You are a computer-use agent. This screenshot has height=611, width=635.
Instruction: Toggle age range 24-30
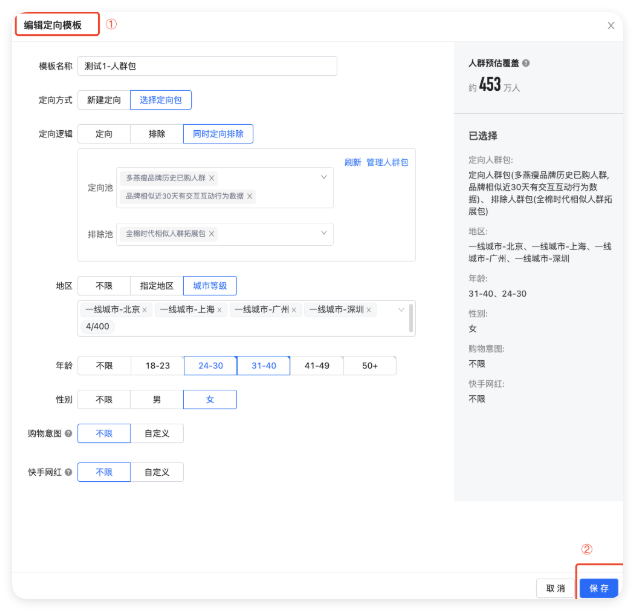point(211,366)
